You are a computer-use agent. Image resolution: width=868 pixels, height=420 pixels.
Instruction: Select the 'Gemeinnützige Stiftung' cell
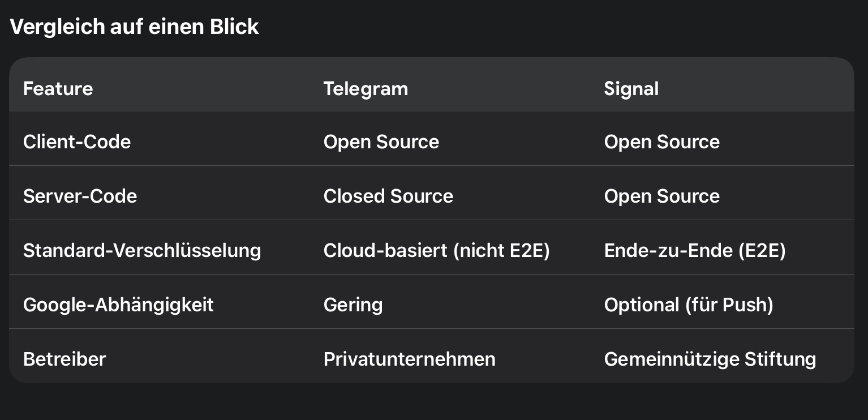(x=710, y=359)
